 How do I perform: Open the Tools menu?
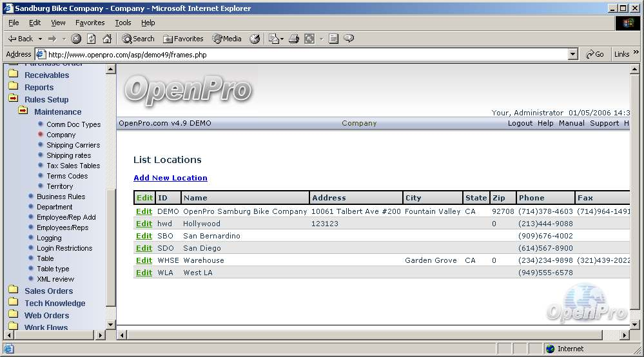(122, 23)
